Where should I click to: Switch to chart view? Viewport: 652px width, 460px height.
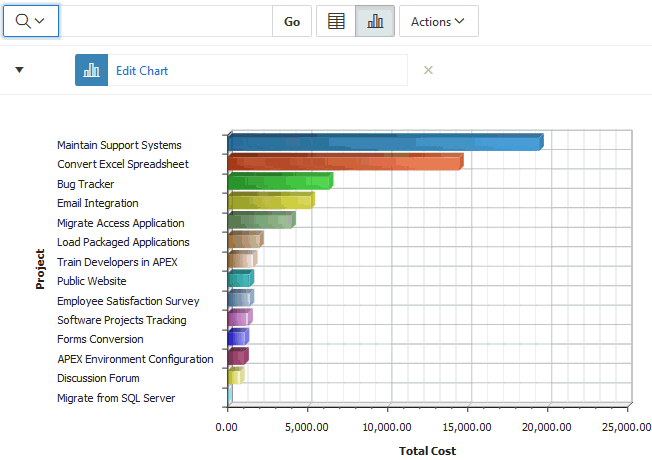375,21
